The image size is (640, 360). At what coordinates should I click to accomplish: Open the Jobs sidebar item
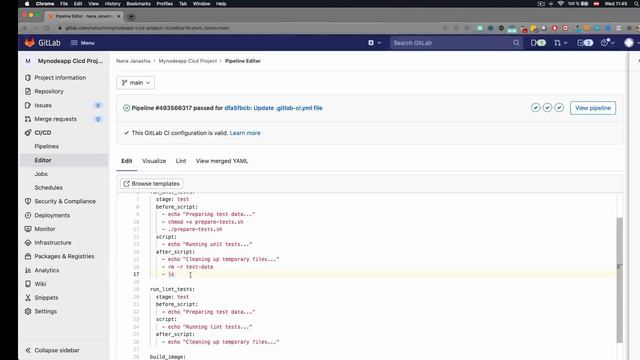click(x=41, y=174)
